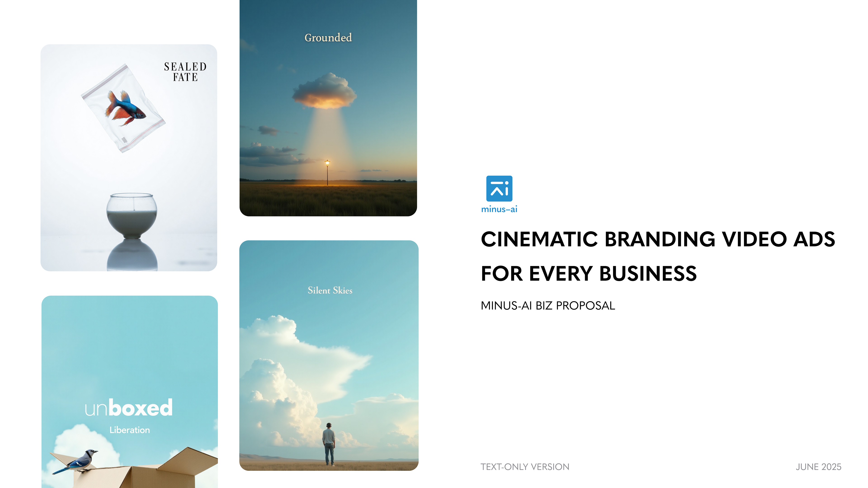Select the glowing cloud in Grounded poster

click(x=324, y=91)
